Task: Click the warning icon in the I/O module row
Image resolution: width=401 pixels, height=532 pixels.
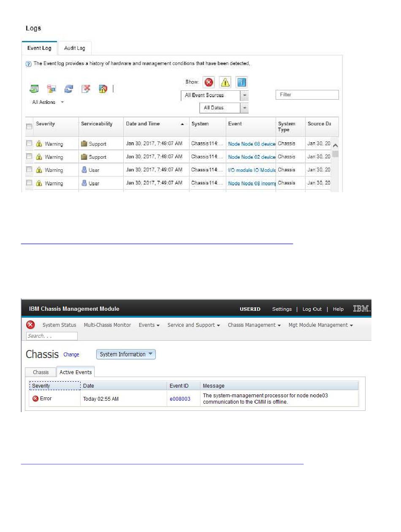Action: coord(39,170)
